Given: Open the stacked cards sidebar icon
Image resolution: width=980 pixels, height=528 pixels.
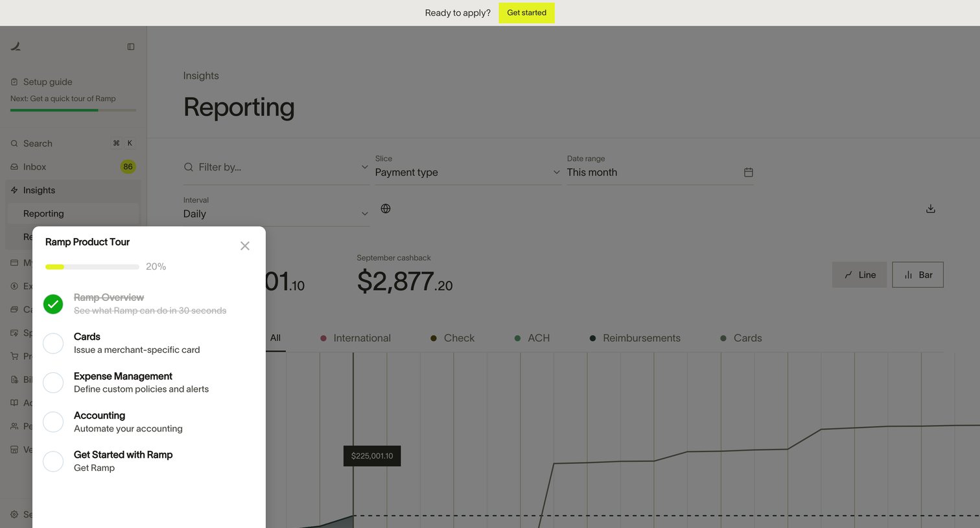Looking at the screenshot, I should [x=14, y=309].
